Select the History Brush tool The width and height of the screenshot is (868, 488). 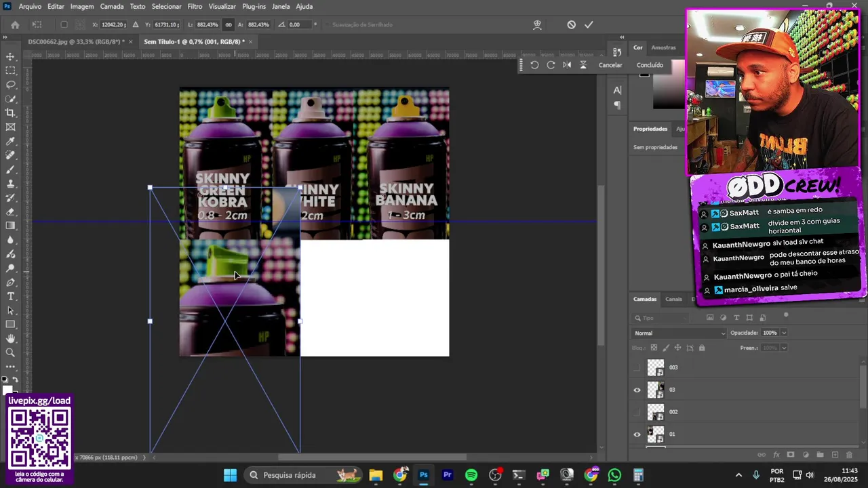[x=10, y=197]
